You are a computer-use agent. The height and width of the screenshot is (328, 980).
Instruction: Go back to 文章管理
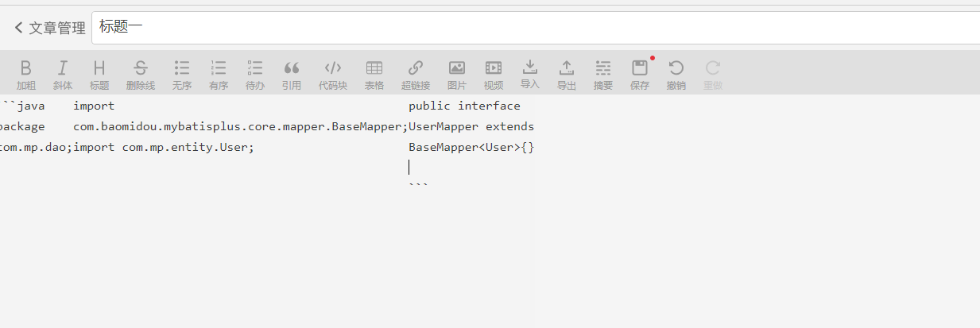[50, 28]
